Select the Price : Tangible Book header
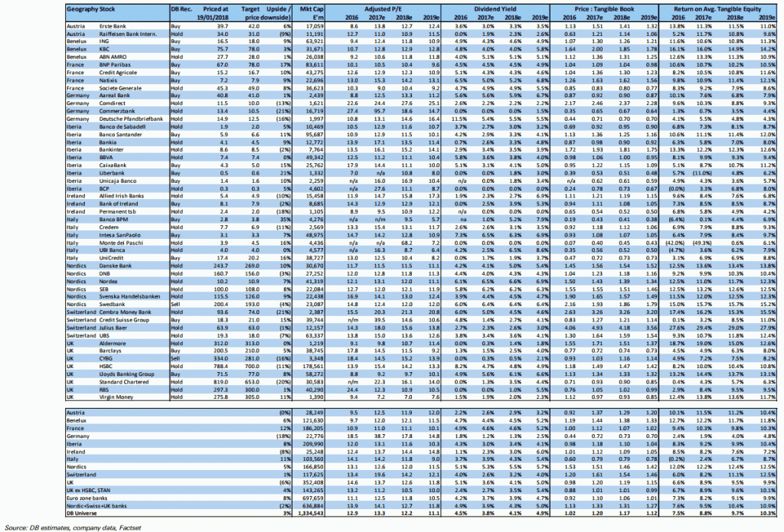Viewport: 784px width, 532px height. tap(601, 8)
